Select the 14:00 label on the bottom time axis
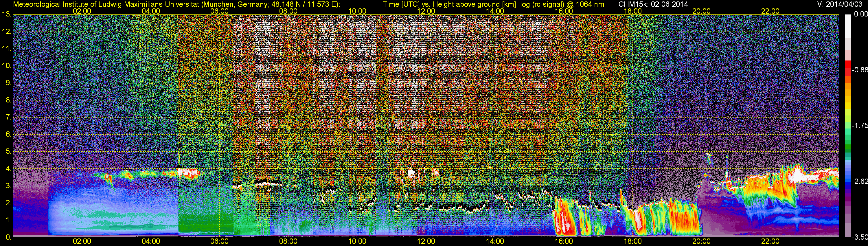 tap(495, 242)
